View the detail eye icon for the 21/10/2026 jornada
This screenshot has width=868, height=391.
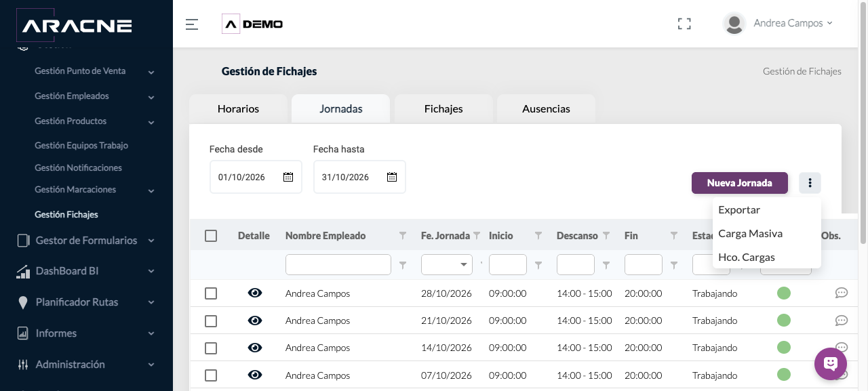coord(255,321)
